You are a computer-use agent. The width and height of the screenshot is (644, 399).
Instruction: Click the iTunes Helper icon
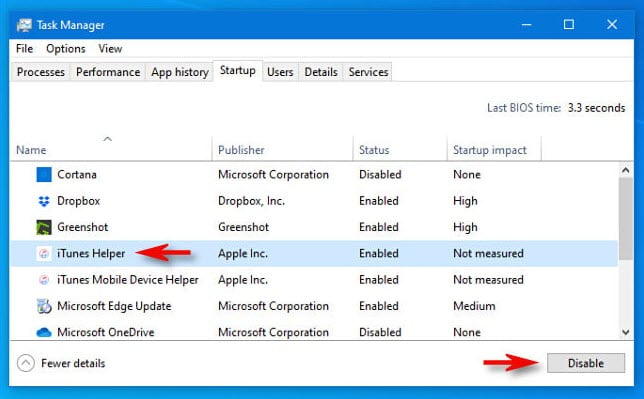coord(44,254)
